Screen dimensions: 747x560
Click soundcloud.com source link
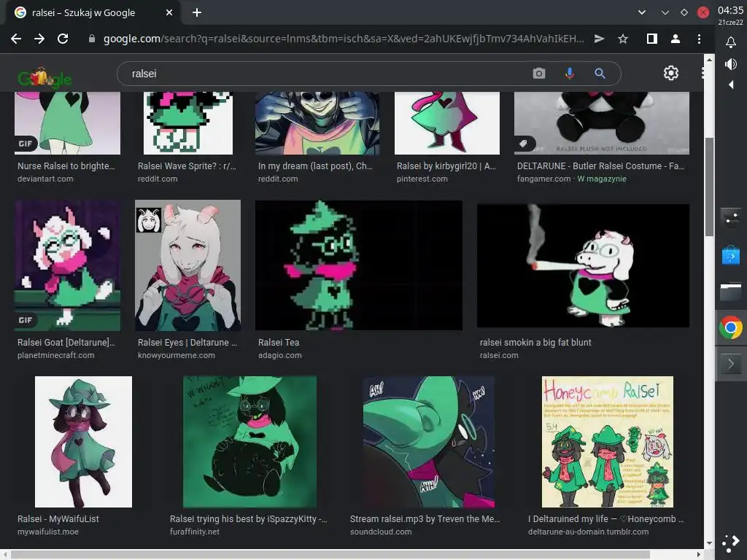point(381,532)
